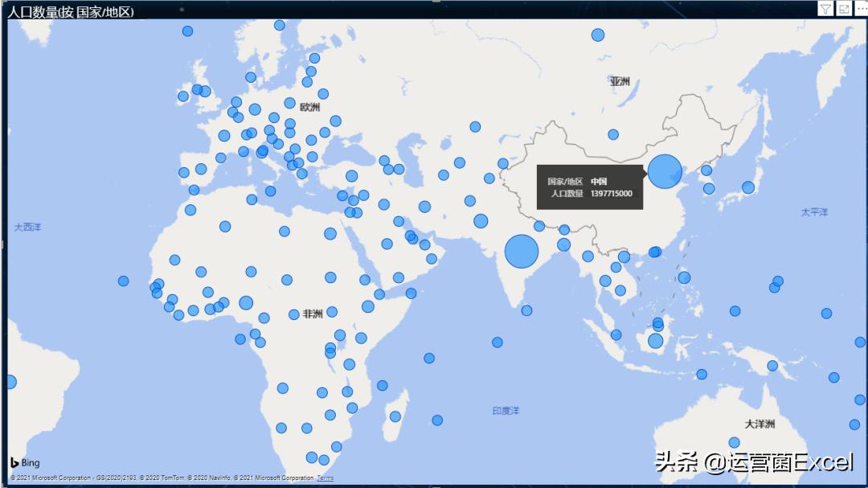This screenshot has height=488, width=868.
Task: Click the tooltip field label 人口数量
Action: coord(567,193)
